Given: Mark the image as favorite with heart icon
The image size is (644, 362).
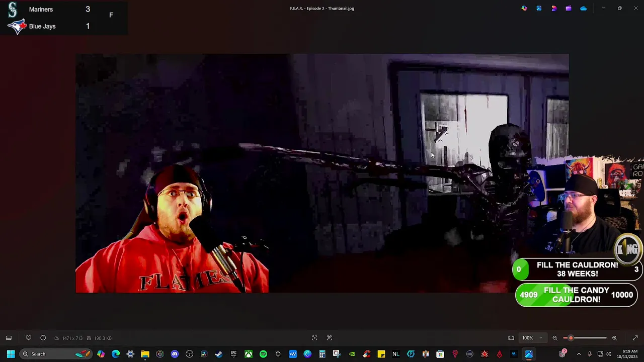Looking at the screenshot, I should (28, 338).
